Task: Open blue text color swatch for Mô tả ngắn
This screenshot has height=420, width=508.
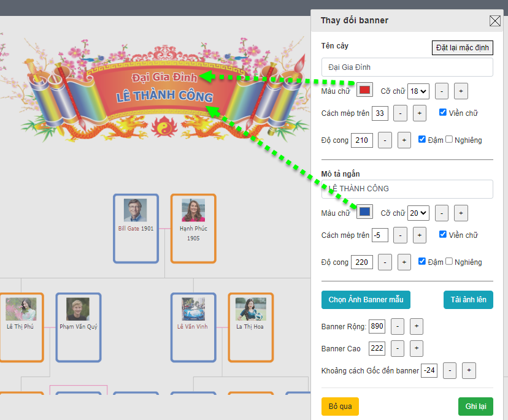Action: (365, 213)
